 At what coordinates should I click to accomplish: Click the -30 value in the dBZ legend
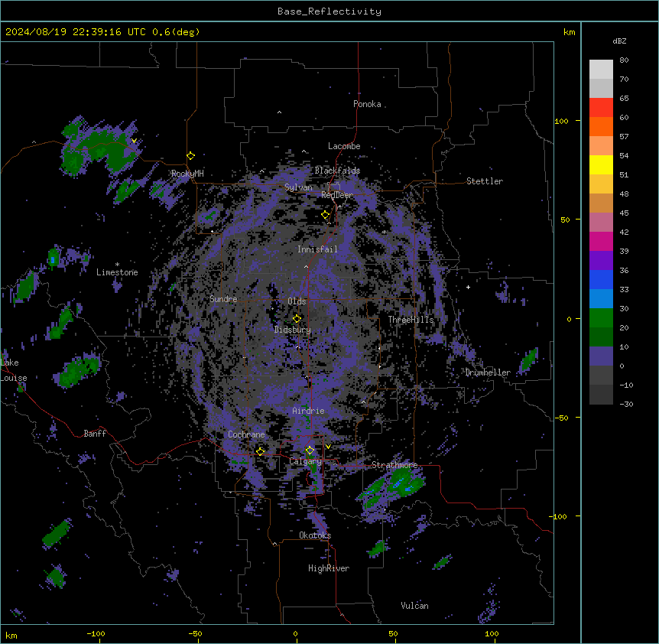pyautogui.click(x=626, y=404)
